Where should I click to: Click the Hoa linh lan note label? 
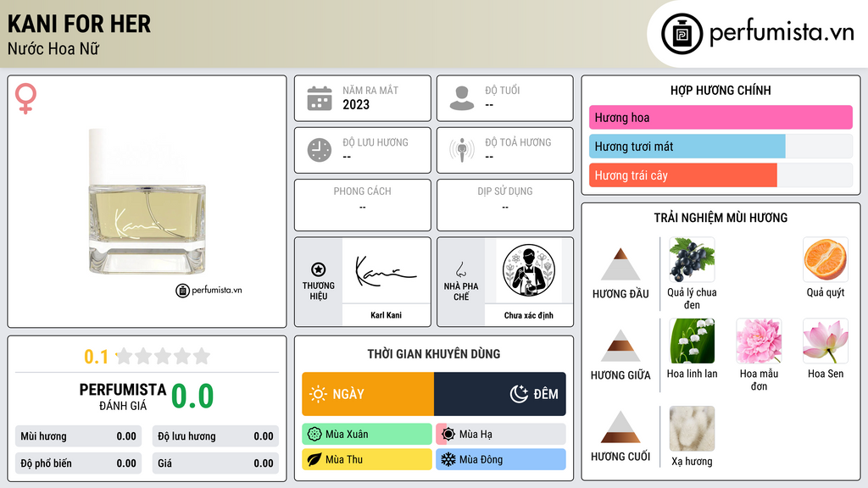coord(692,374)
